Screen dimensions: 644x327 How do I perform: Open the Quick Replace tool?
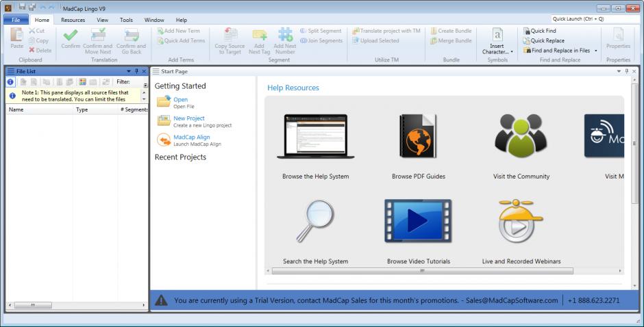click(544, 40)
